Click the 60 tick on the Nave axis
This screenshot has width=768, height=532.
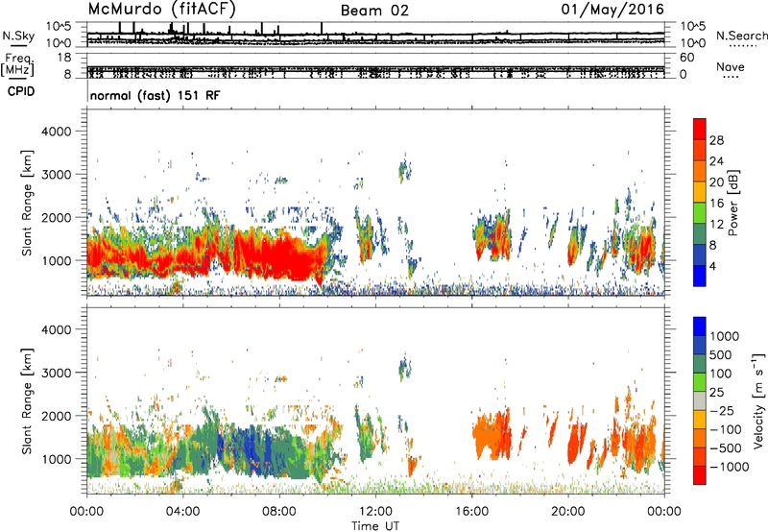click(686, 58)
